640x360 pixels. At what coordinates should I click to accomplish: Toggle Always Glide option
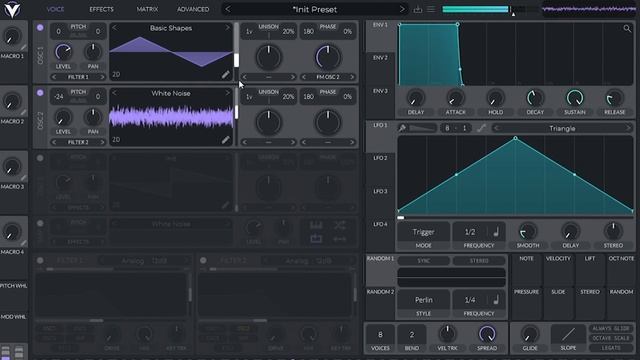[611, 328]
